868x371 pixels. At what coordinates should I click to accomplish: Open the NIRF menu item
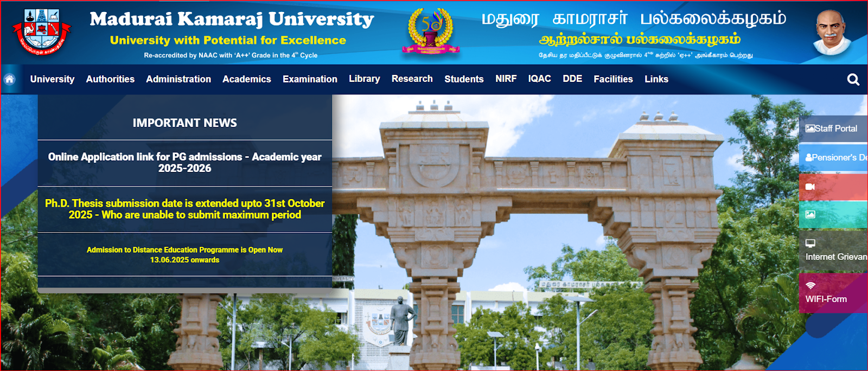[506, 79]
